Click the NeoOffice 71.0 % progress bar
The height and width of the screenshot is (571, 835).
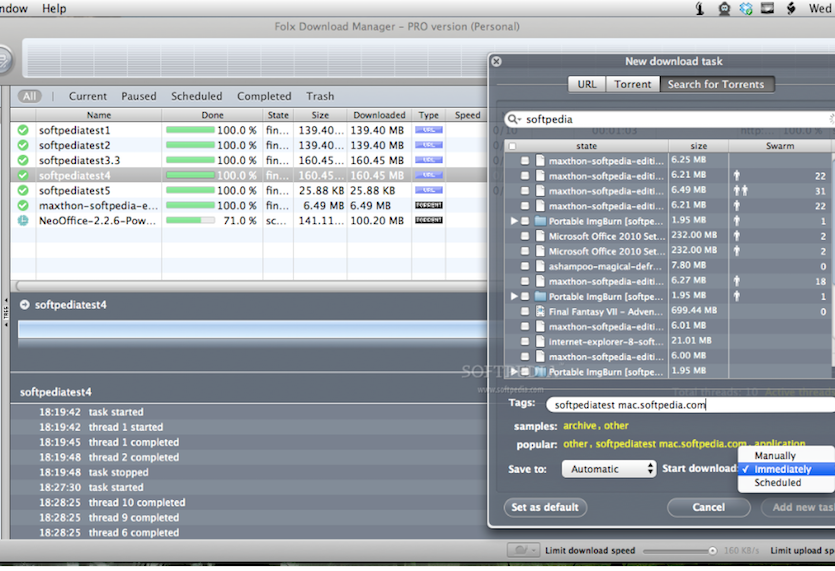(x=190, y=220)
